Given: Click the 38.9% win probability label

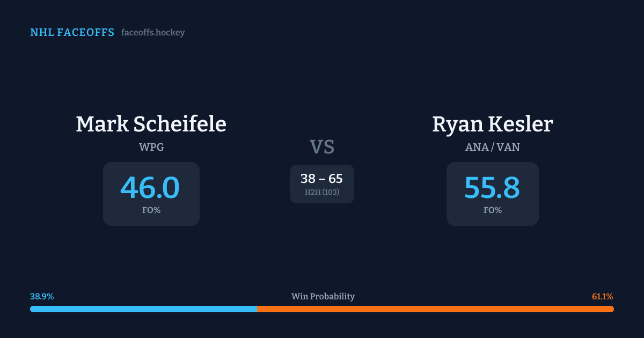Looking at the screenshot, I should tap(42, 297).
